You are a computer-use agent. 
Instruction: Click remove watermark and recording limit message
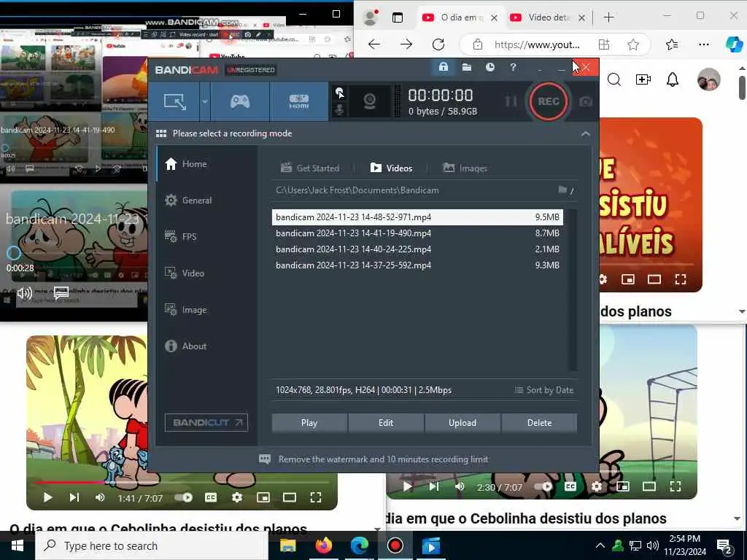coord(374,459)
